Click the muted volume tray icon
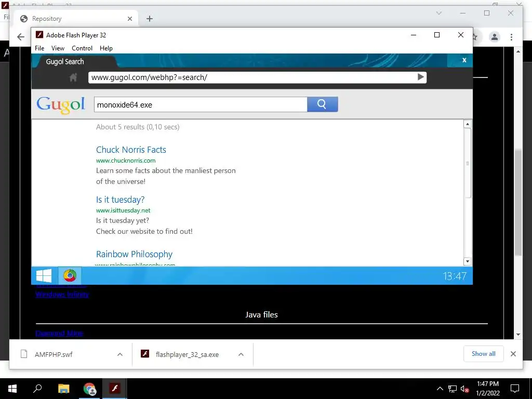Viewport: 532px width, 399px height. tap(464, 389)
